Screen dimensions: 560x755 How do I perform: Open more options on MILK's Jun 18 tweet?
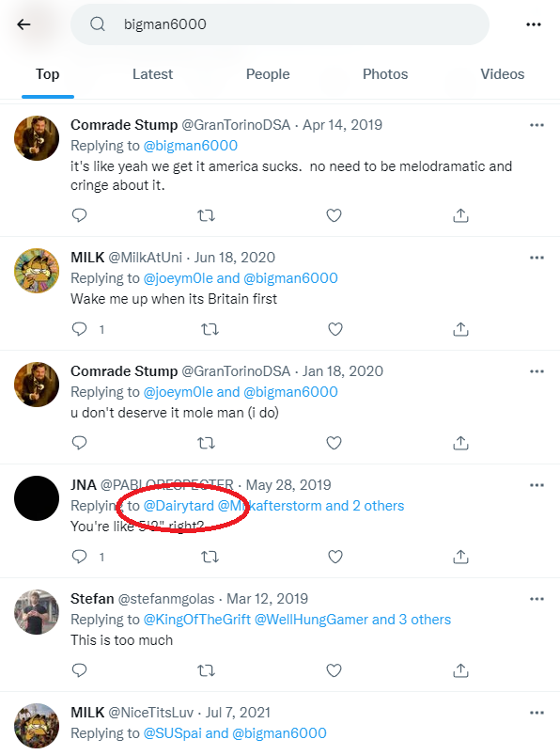(x=537, y=258)
